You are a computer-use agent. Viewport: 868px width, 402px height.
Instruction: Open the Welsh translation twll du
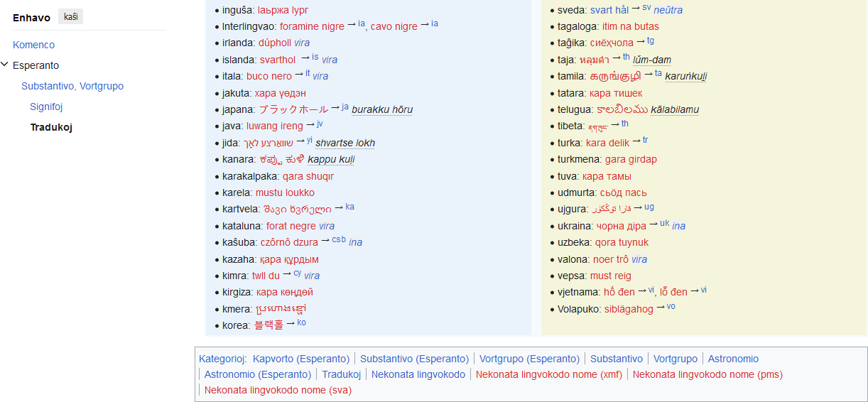[266, 276]
